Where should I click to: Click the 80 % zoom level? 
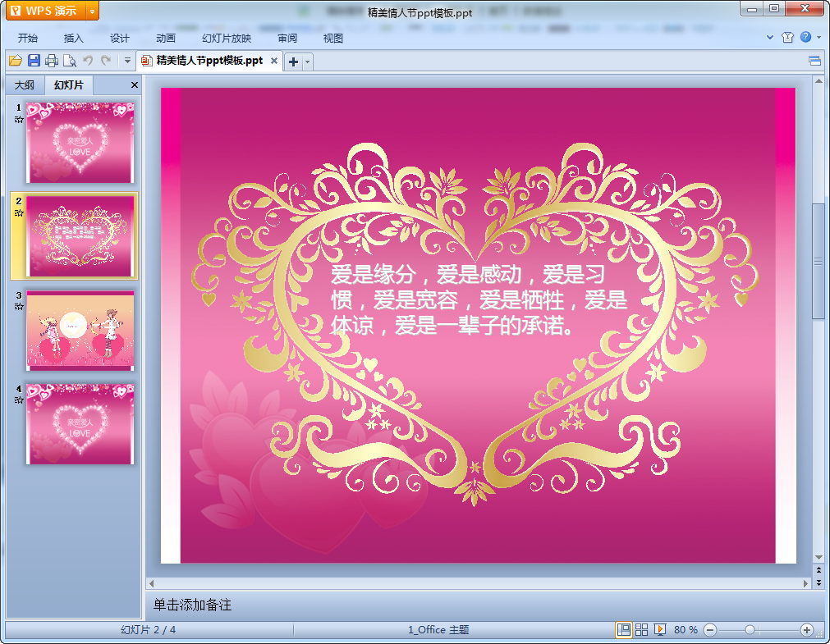[686, 630]
